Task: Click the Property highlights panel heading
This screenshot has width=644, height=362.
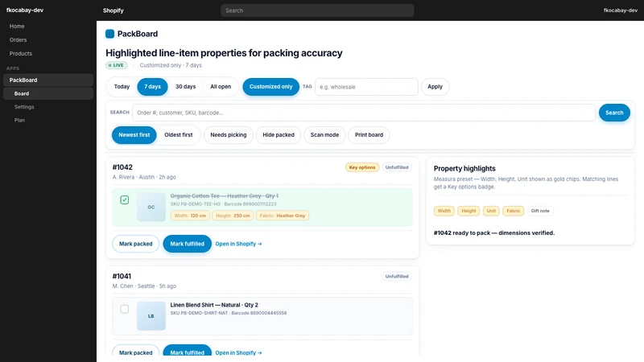Action: pos(464,168)
